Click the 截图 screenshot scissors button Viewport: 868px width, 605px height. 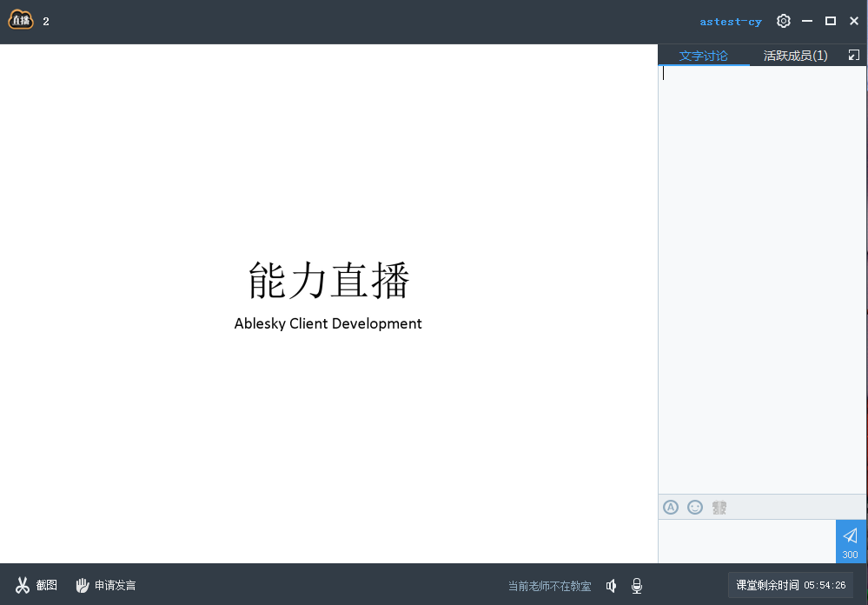click(36, 585)
